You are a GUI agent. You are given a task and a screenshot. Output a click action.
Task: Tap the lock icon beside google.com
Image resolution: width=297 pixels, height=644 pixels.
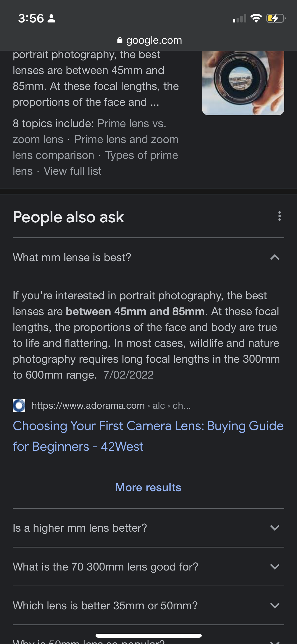120,40
